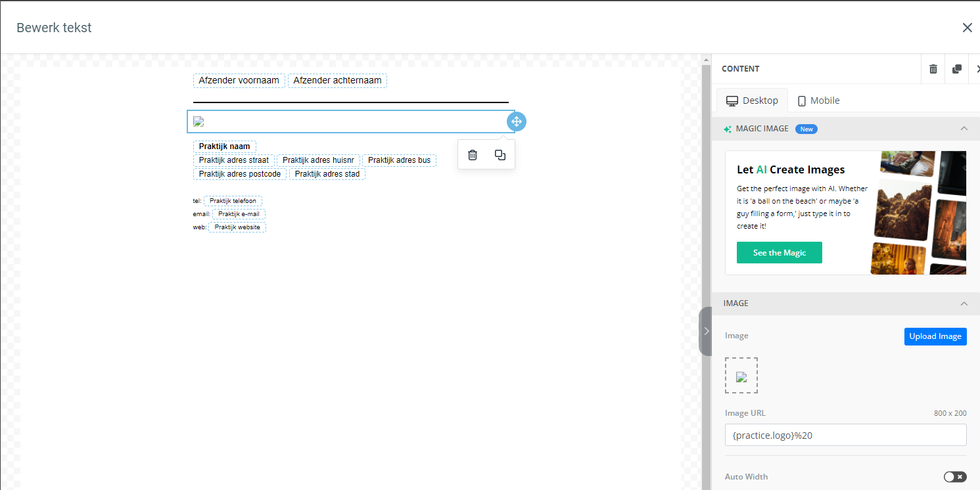Screen dimensions: 980x490
Task: Click the Let AI Create Images heading
Action: [791, 169]
